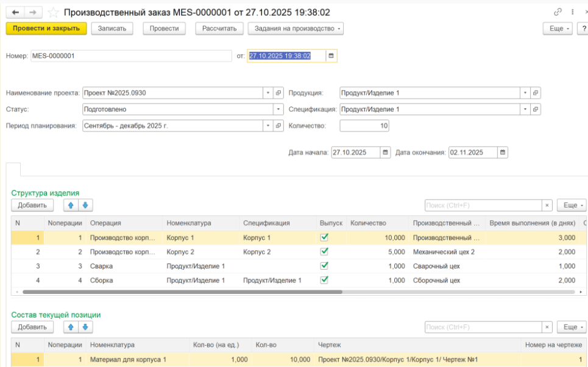Screen dimensions: 588x367
Task: Move row up in Состав текущей позиции
Action: coord(71,327)
